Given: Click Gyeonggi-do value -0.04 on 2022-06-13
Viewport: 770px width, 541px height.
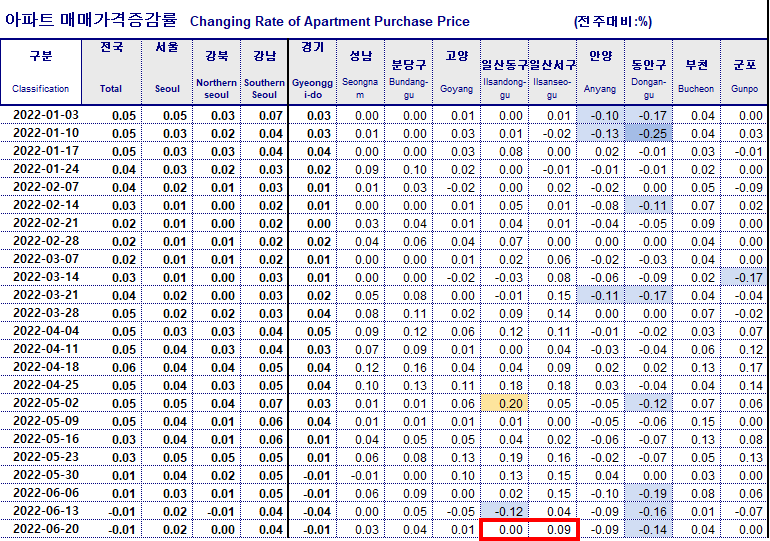Looking at the screenshot, I should pos(312,511).
